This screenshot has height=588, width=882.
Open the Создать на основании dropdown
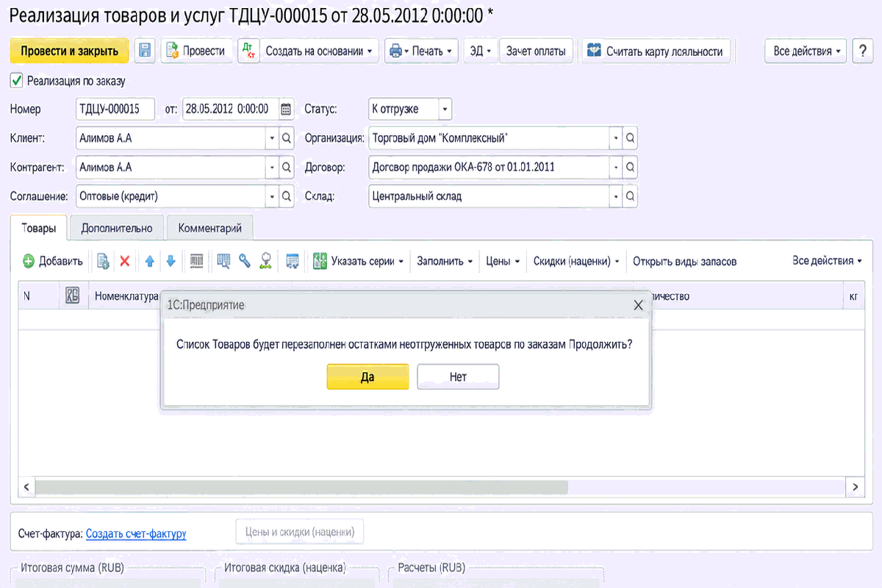(319, 51)
